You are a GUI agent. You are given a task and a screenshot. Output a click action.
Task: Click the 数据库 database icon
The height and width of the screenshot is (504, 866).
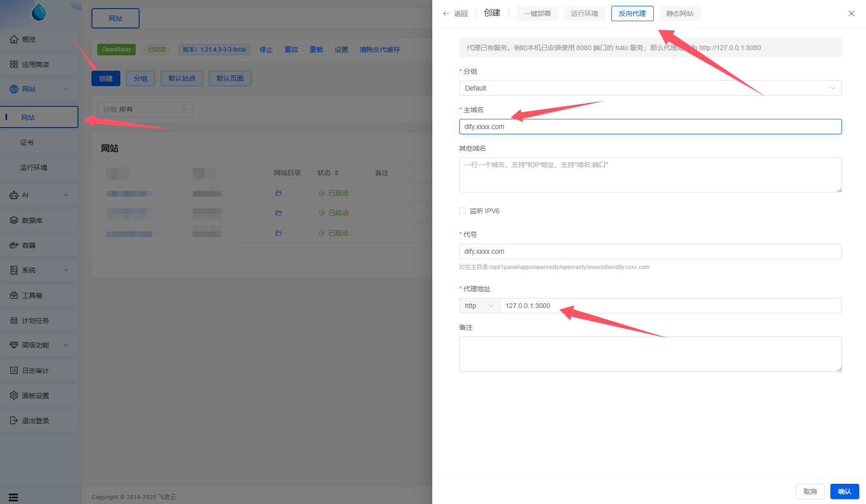point(14,220)
